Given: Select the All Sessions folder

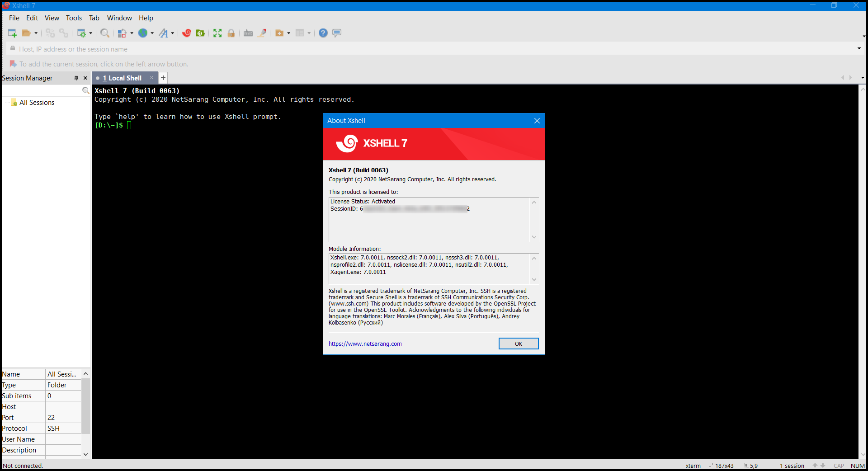Looking at the screenshot, I should pos(37,103).
